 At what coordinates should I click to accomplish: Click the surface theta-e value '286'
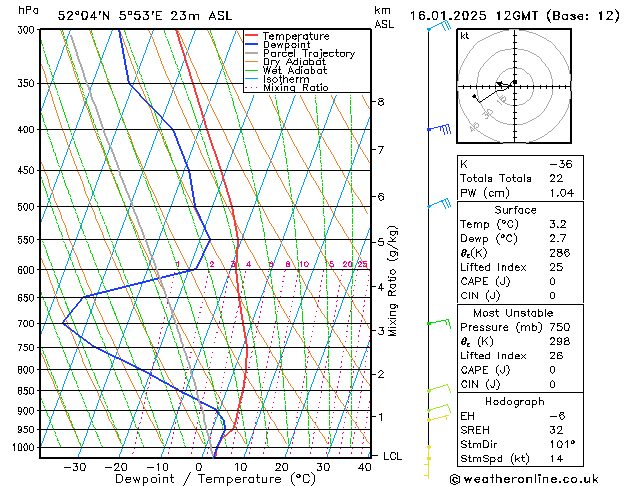(560, 253)
